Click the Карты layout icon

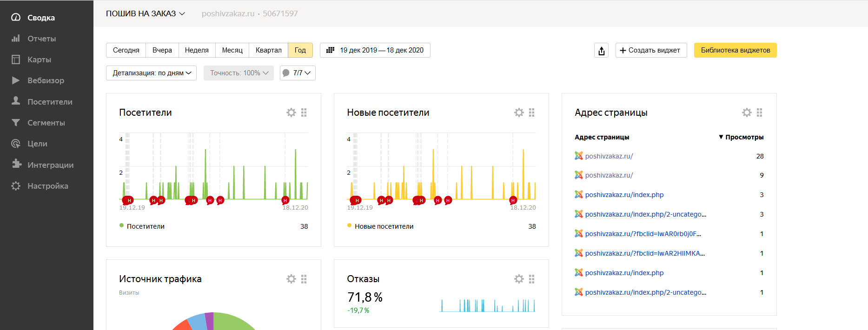pos(16,59)
